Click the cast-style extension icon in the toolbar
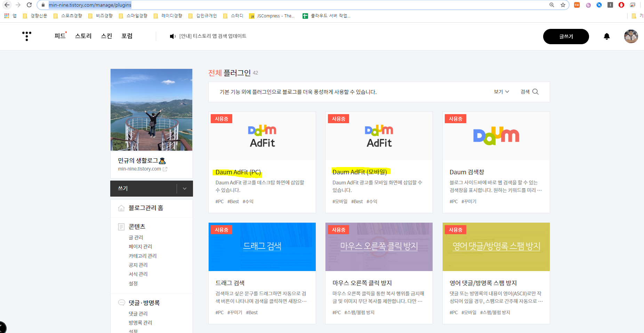This screenshot has width=644, height=333. point(633,5)
